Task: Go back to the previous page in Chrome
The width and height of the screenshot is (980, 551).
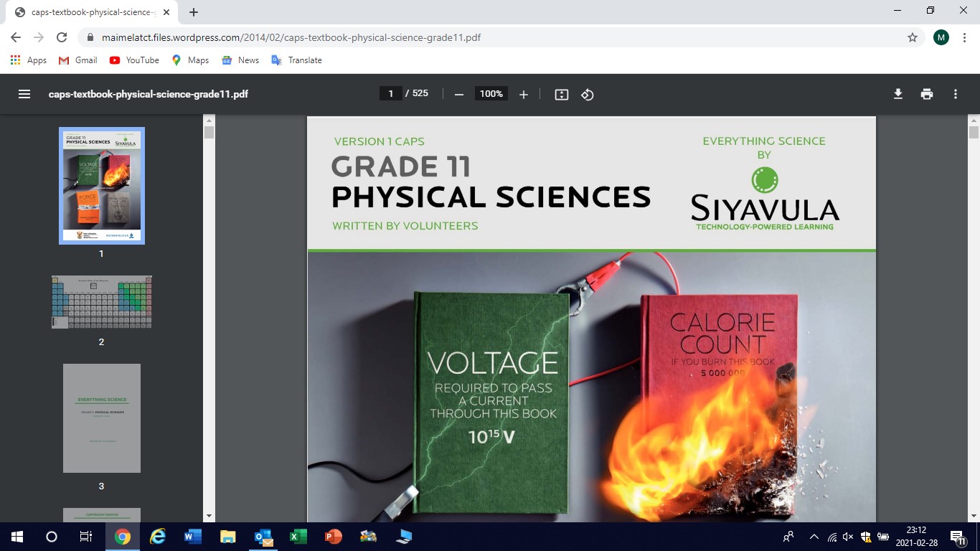Action: pyautogui.click(x=16, y=37)
